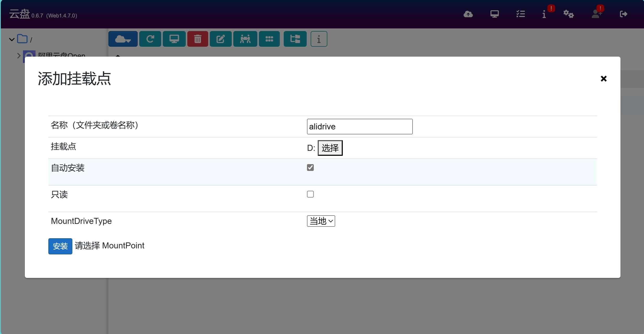Click the 请选择 MountPoint message text
Screen dimensions: 644x334
pyautogui.click(x=109, y=246)
